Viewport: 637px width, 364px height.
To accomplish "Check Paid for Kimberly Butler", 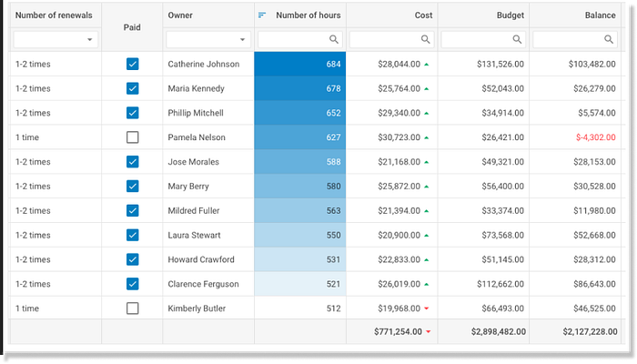I will pyautogui.click(x=133, y=308).
